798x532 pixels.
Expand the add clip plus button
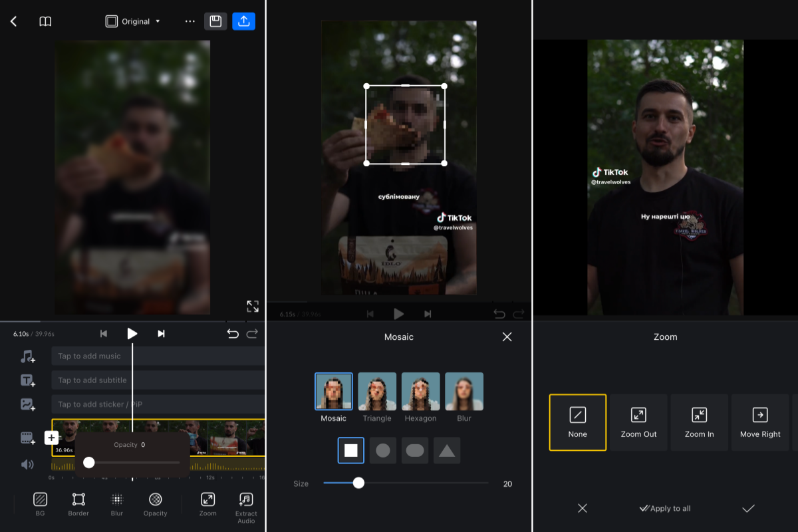[x=51, y=438]
